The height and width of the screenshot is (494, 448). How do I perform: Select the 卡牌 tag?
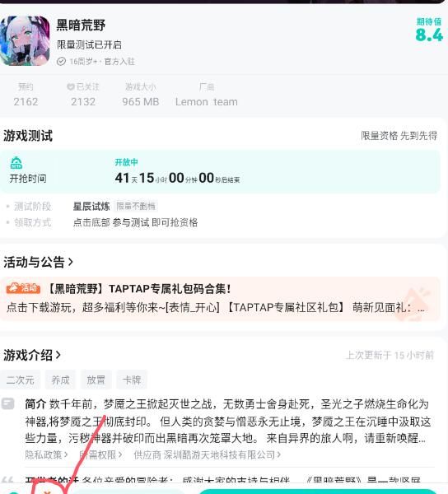pyautogui.click(x=132, y=380)
